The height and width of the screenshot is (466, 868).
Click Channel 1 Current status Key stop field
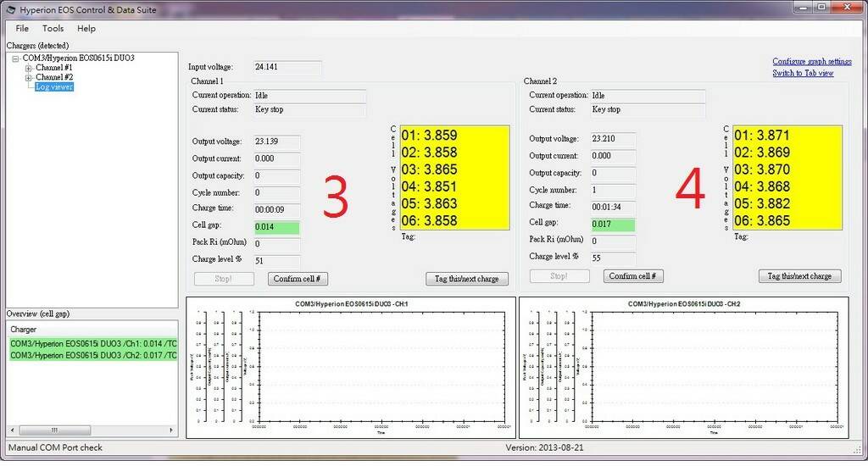[309, 109]
